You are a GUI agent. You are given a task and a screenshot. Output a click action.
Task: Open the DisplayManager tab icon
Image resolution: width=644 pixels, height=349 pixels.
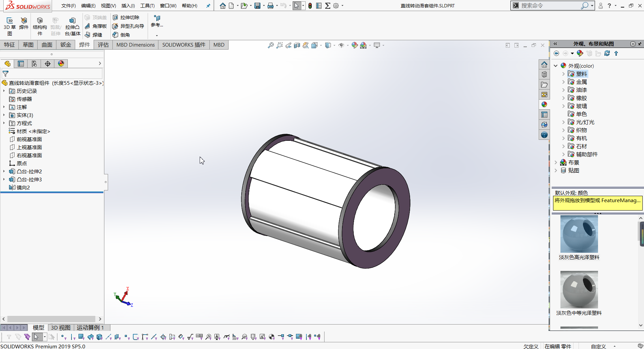pos(61,64)
